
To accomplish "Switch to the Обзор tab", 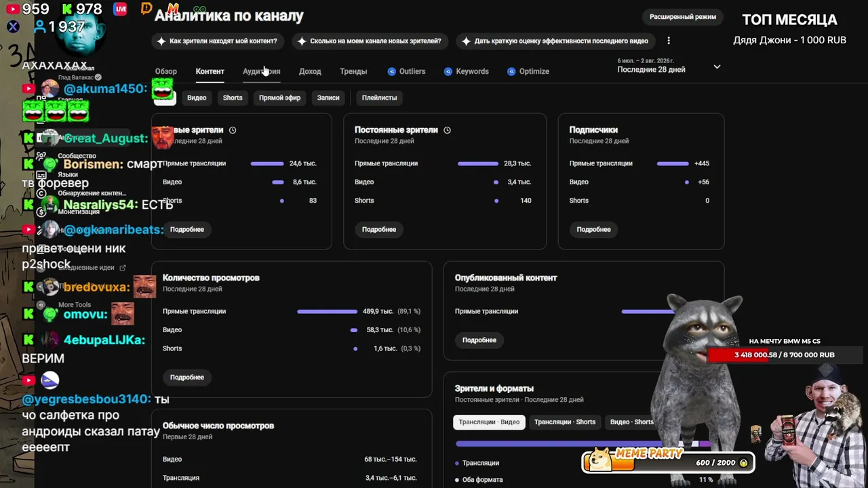I will 165,71.
